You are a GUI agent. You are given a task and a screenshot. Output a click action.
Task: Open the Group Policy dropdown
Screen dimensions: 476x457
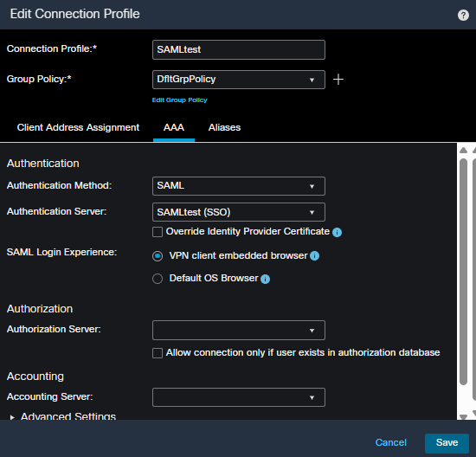coord(239,80)
